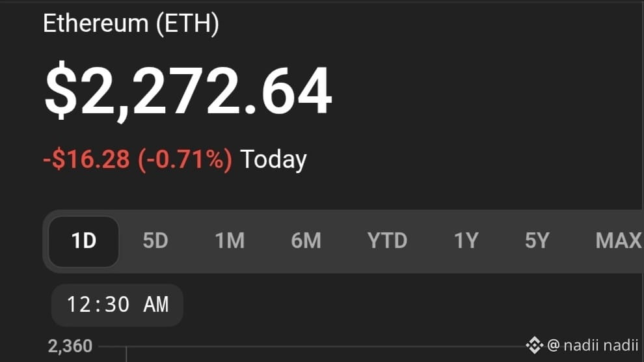Viewport: 644px width, 362px height.
Task: Click the Ethereum name in title
Action: [x=96, y=23]
